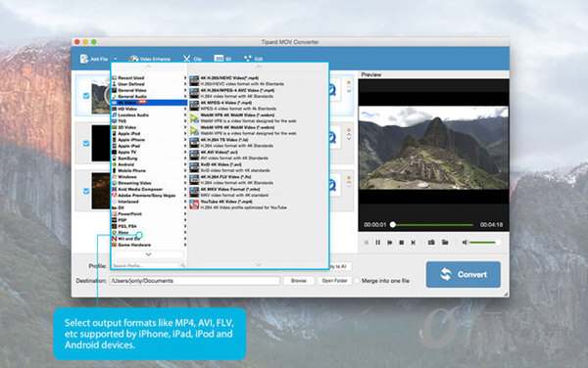Image resolution: width=588 pixels, height=368 pixels.
Task: Click the General Audio music note icon
Action: [115, 97]
